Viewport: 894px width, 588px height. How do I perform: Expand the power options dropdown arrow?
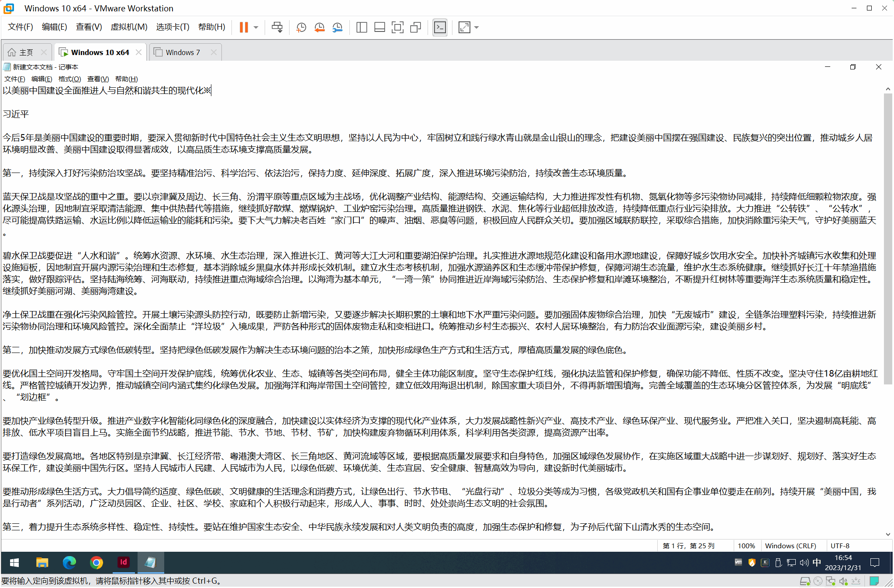coord(256,28)
